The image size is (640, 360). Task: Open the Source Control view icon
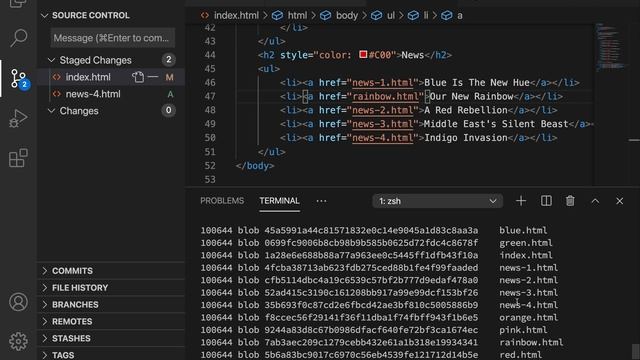click(x=18, y=78)
